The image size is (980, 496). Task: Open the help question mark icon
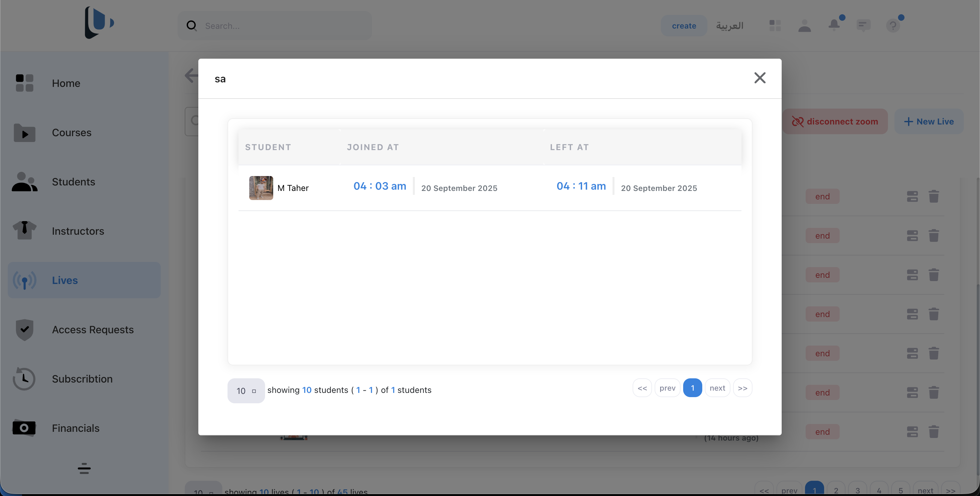[893, 26]
